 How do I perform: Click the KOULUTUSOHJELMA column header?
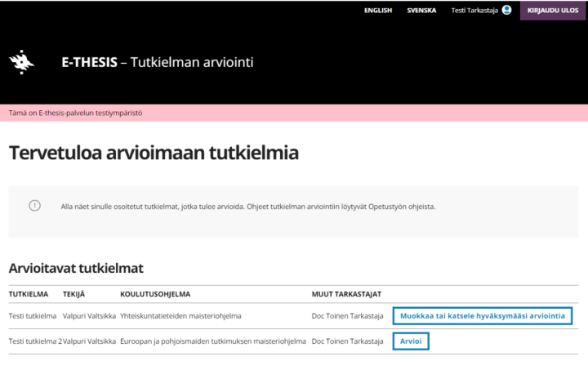pos(155,294)
